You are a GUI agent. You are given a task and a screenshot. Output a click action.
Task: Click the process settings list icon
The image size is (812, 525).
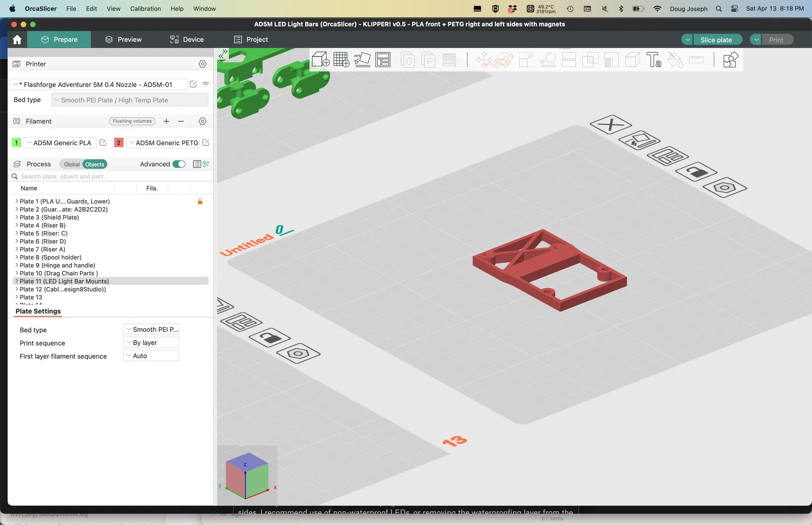pos(197,164)
